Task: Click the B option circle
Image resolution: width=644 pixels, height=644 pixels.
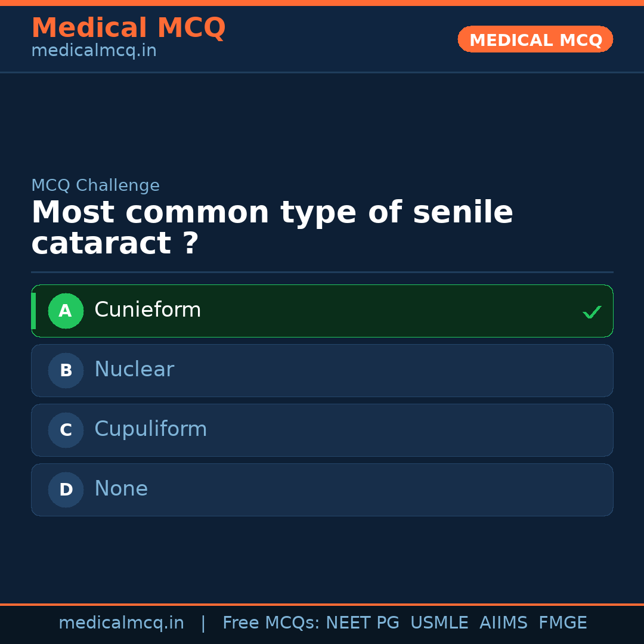Action: tap(66, 370)
